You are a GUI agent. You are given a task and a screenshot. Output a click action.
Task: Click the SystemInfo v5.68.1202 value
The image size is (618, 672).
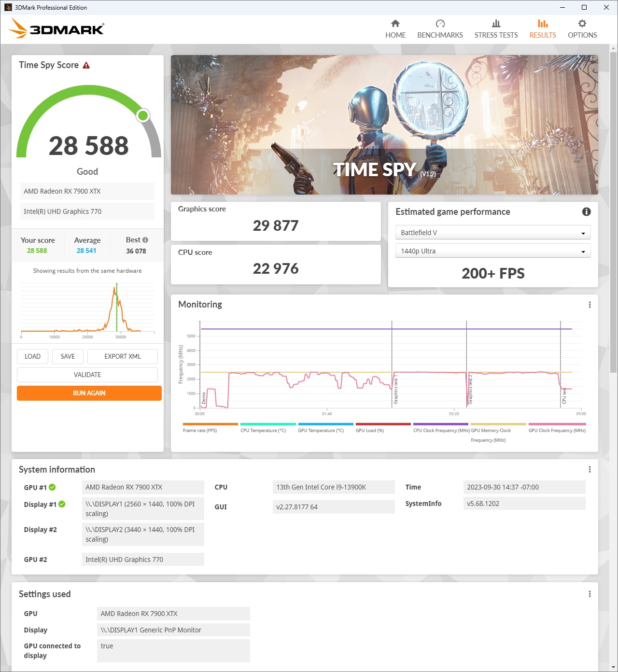click(524, 504)
